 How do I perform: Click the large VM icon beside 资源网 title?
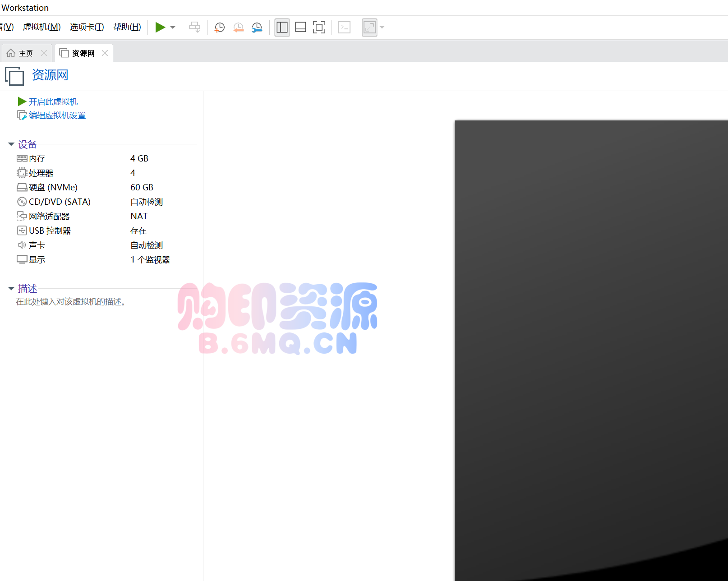tap(14, 76)
